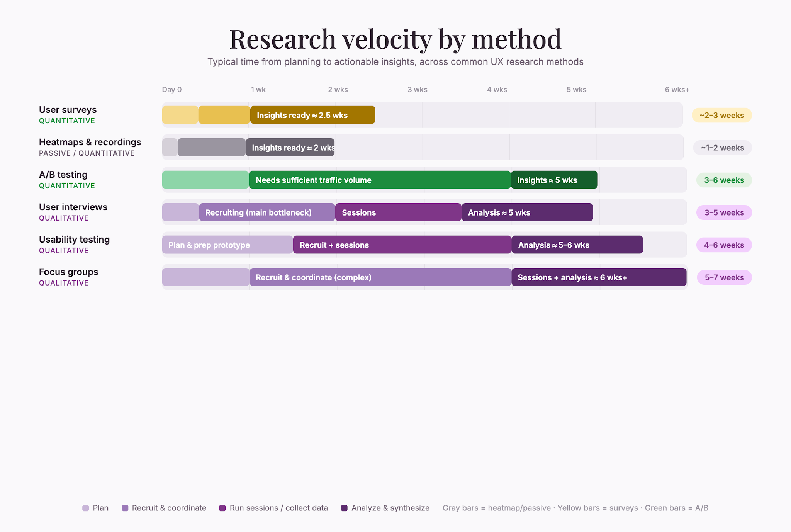Click 'Needs sufficient traffic volume' green bar
The height and width of the screenshot is (532, 791).
pyautogui.click(x=380, y=180)
